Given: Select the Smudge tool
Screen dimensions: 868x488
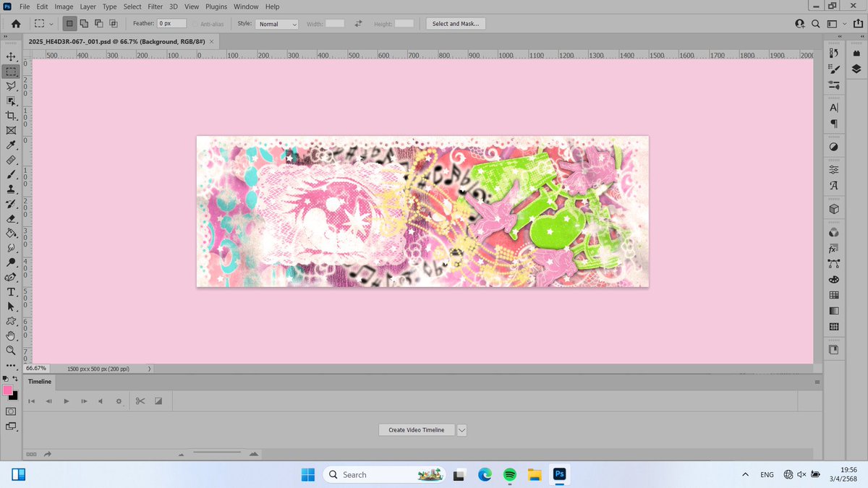Looking at the screenshot, I should coord(12,248).
